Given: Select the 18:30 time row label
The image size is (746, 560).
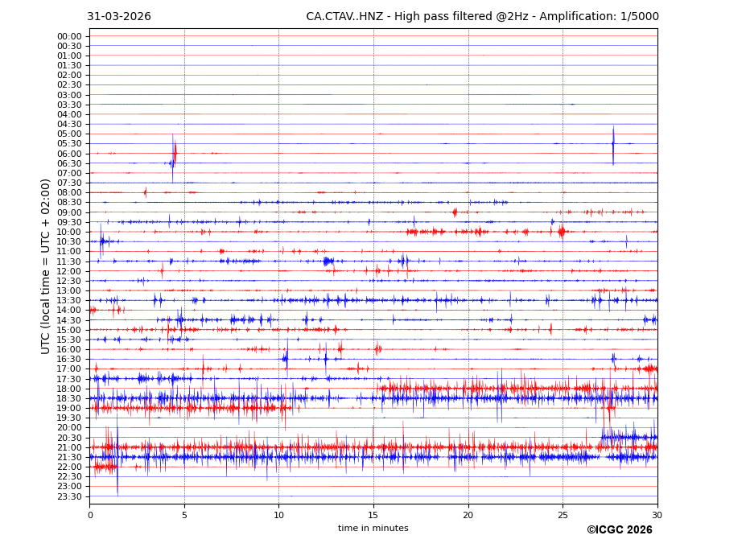Looking at the screenshot, I should pos(69,398).
